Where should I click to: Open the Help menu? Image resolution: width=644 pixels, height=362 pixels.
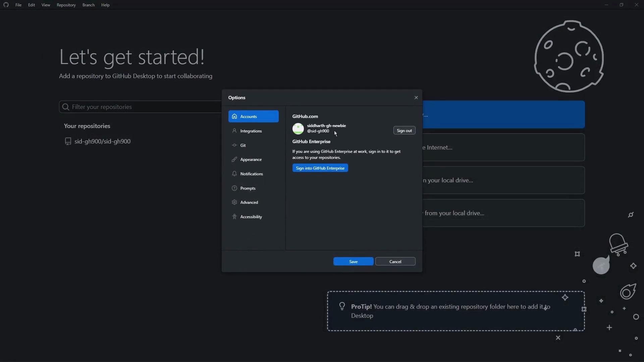[105, 5]
